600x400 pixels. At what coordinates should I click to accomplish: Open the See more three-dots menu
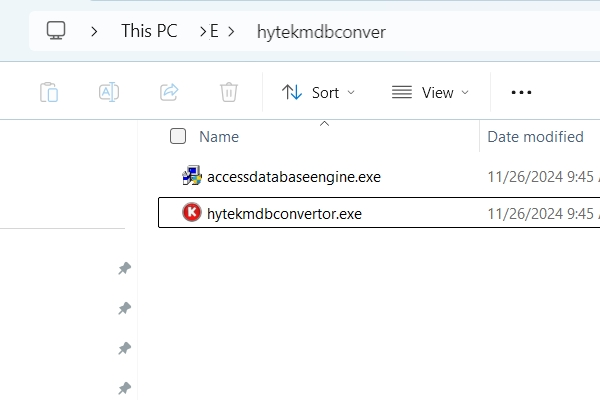[521, 92]
